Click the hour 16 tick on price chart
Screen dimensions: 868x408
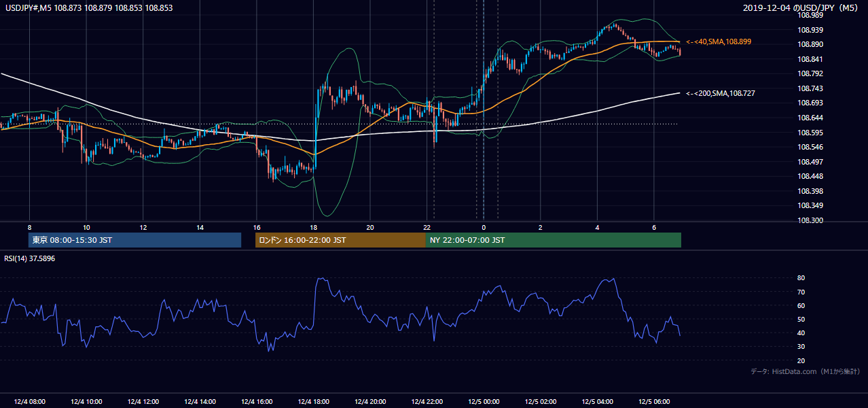coord(257,227)
